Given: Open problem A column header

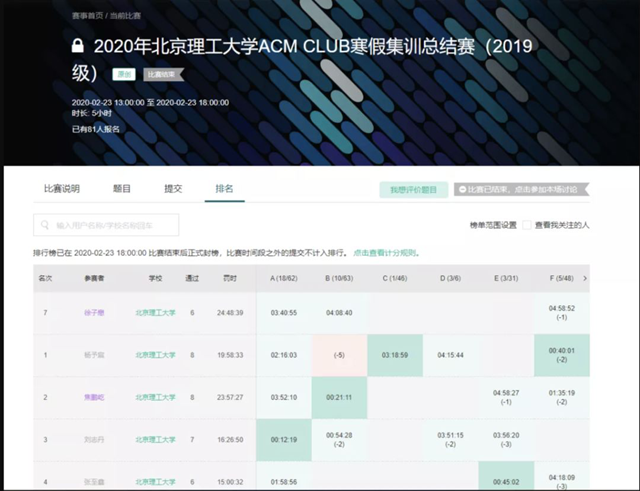Looking at the screenshot, I should click(x=283, y=278).
